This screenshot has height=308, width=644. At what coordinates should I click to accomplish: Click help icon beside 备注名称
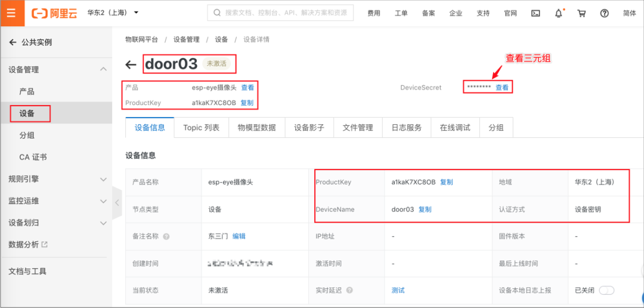166,236
